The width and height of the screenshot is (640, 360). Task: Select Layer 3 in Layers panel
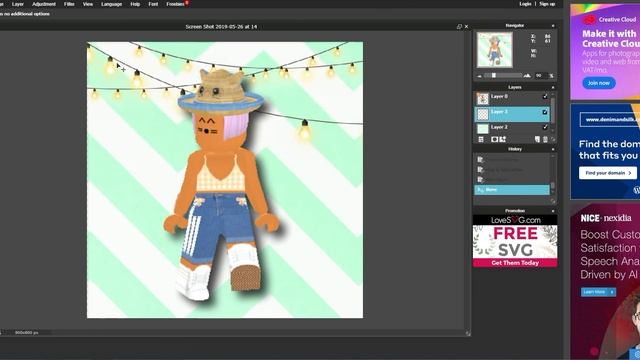click(x=512, y=114)
